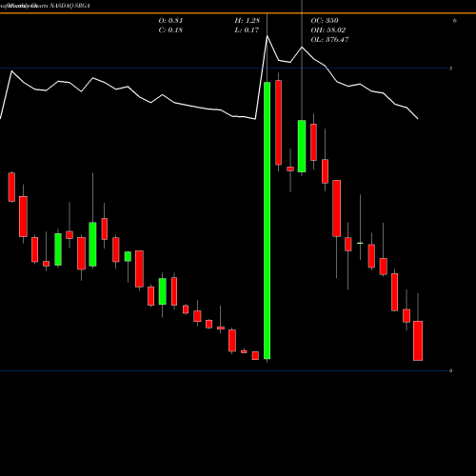
Task: Click the OL: 376.47 reading
Action: pyautogui.click(x=329, y=40)
